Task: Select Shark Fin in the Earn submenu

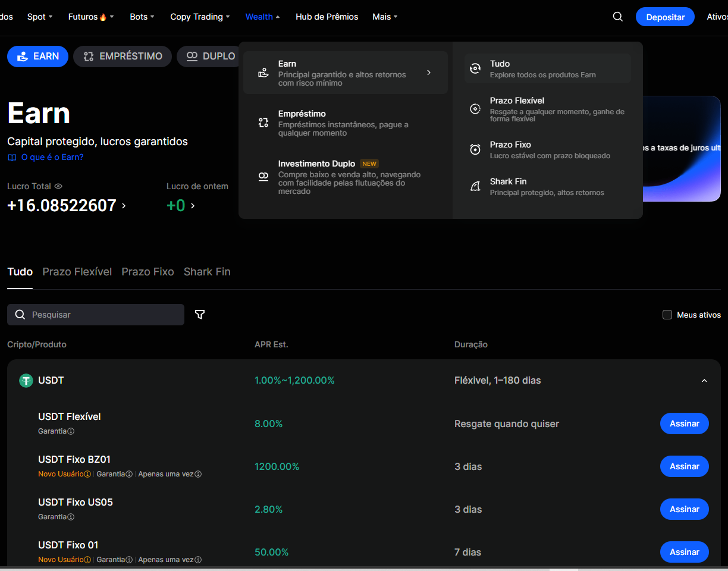Action: [x=547, y=186]
